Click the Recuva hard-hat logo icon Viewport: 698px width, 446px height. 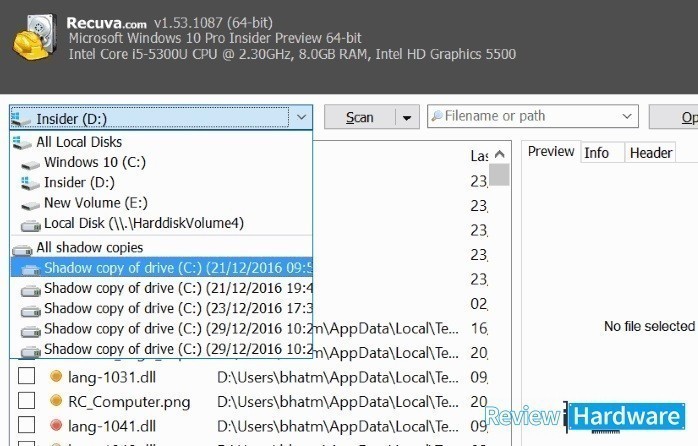[34, 37]
